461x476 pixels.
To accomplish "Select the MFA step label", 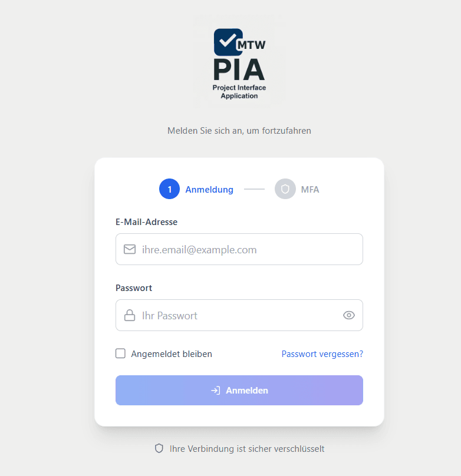I will pyautogui.click(x=310, y=190).
